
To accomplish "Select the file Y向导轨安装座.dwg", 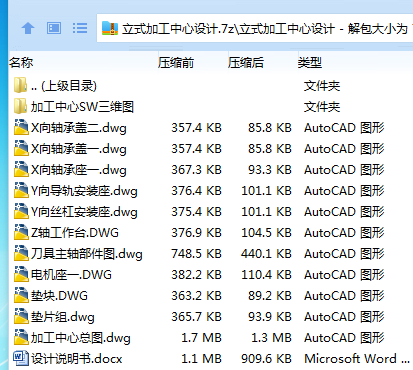I will pos(84,191).
